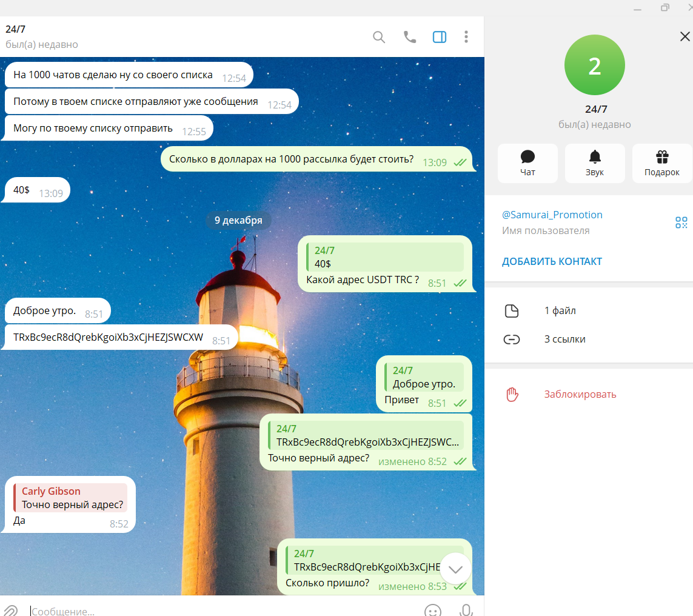Screen dimensions: 693x616
Task: Open the three-dot chat options menu
Action: click(x=466, y=37)
